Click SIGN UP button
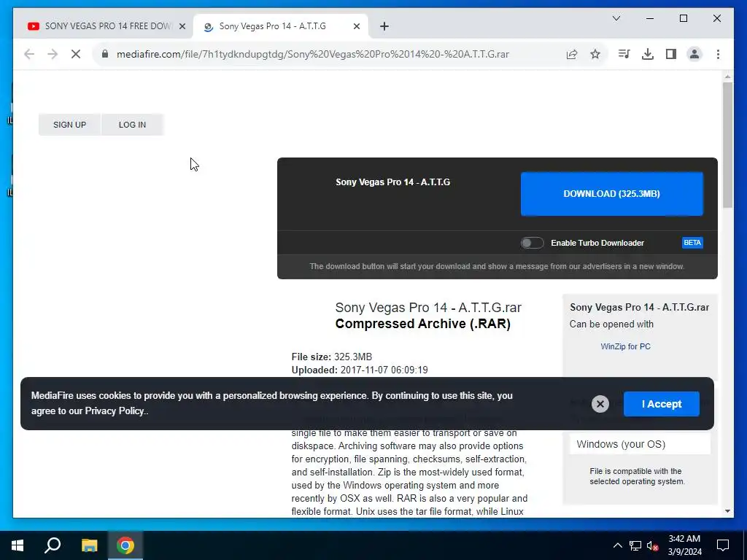The image size is (747, 560). pos(69,125)
